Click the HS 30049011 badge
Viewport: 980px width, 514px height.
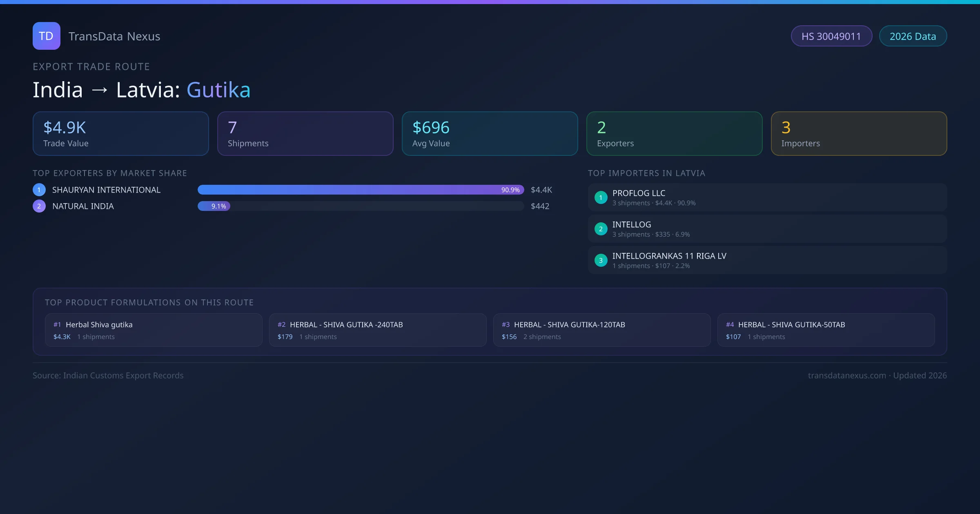tap(831, 36)
